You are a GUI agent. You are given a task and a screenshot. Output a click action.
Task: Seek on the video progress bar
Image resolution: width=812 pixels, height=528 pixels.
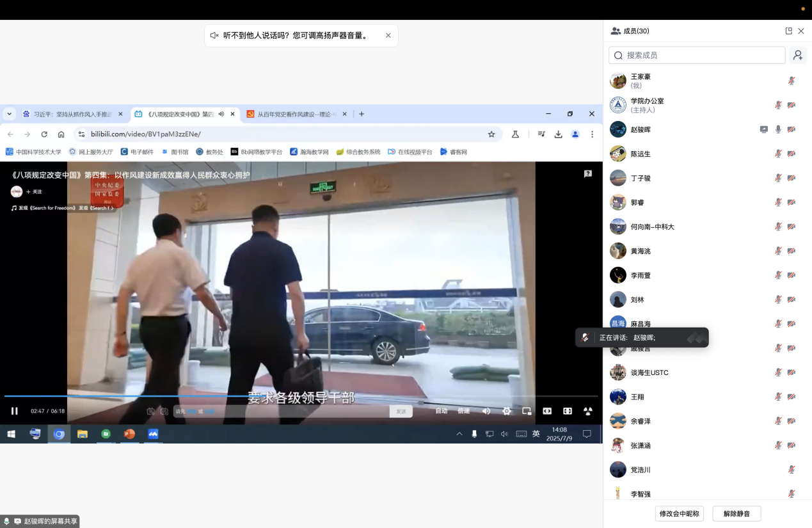[301, 396]
